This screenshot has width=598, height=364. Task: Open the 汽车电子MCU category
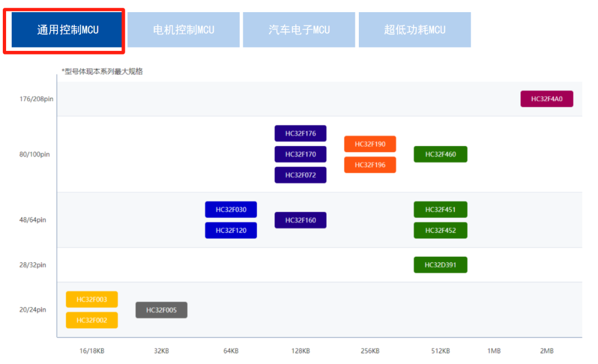coord(298,29)
